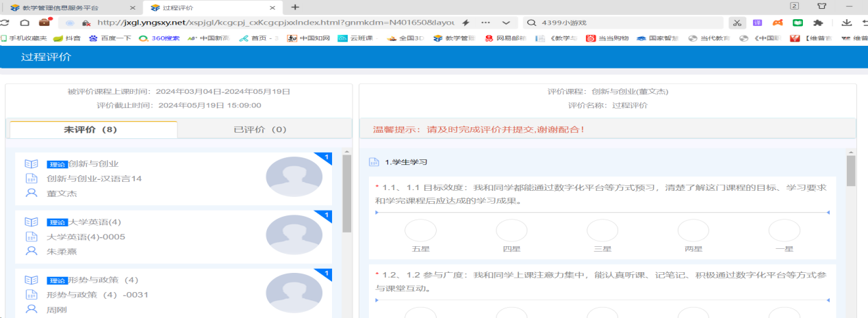Click the 4399小游戏 search box
The height and width of the screenshot is (318, 868).
(623, 23)
